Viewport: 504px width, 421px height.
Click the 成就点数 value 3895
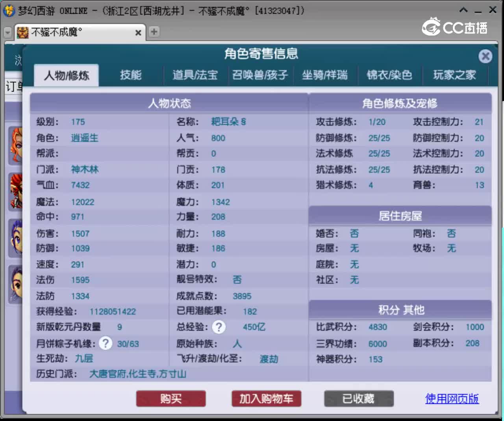tap(242, 296)
